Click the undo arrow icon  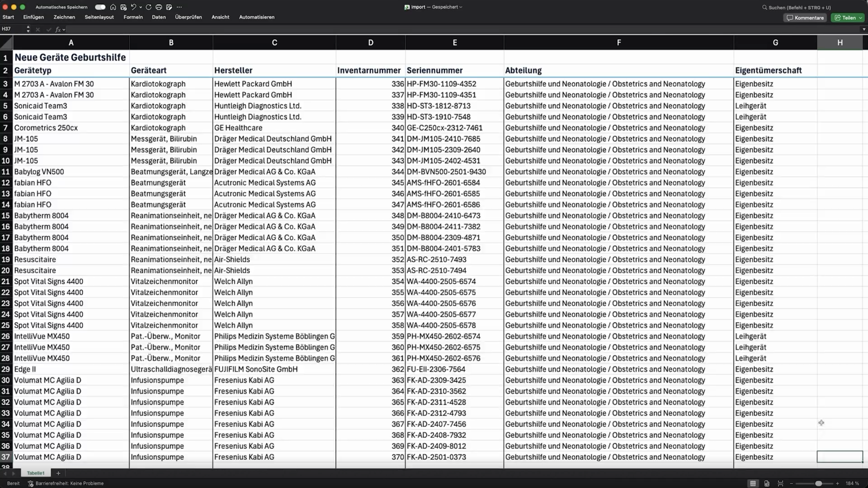[134, 7]
